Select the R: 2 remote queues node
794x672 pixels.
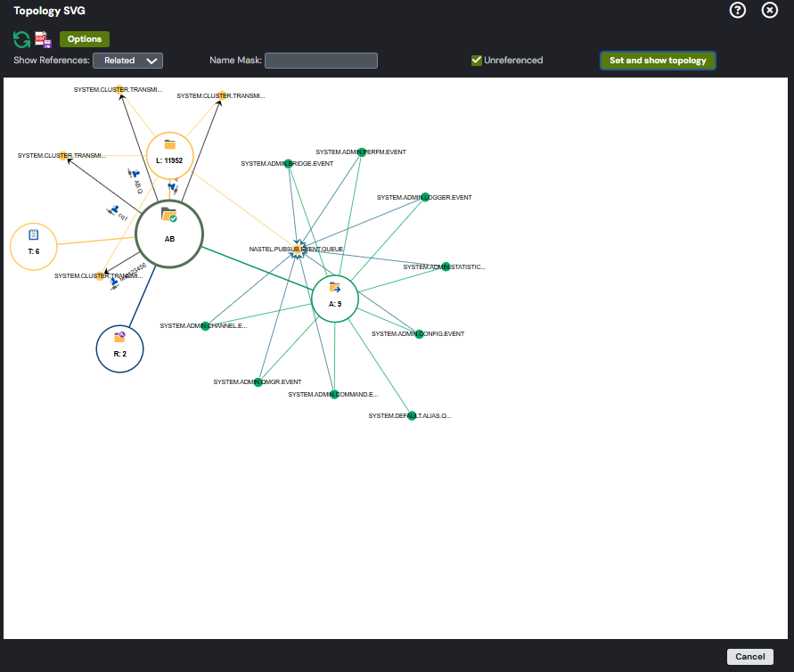pyautogui.click(x=120, y=348)
